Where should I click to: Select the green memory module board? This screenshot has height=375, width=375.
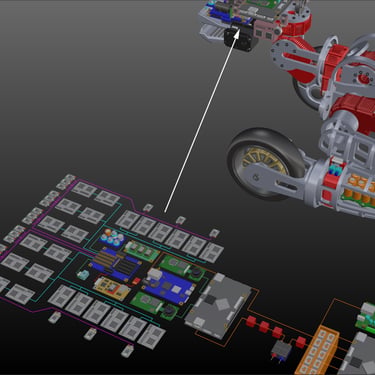point(142,251)
